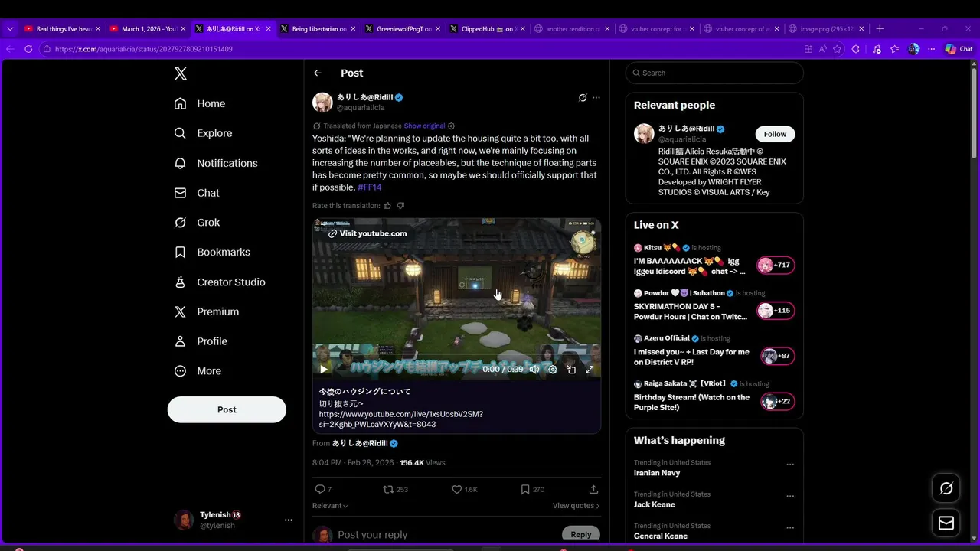The height and width of the screenshot is (551, 980).
Task: Enter fullscreen on the video
Action: point(590,369)
